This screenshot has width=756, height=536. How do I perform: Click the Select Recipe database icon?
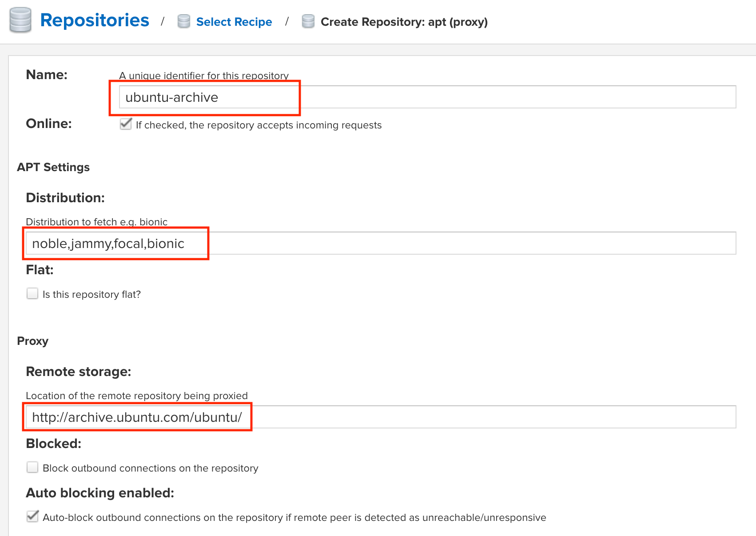[183, 21]
